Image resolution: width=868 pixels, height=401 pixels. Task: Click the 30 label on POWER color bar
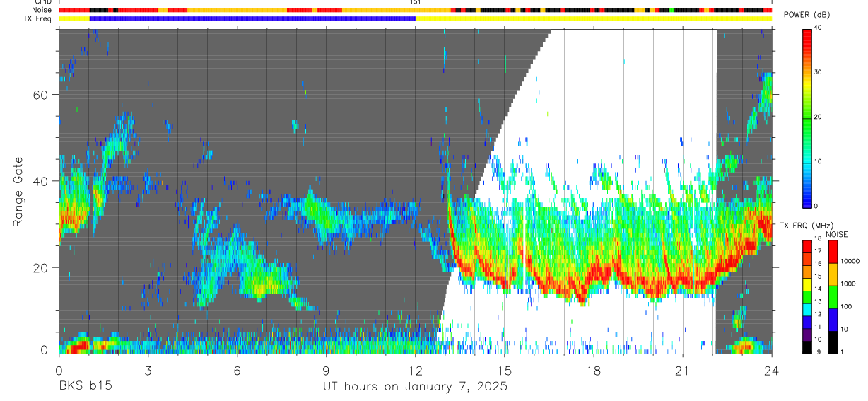818,73
